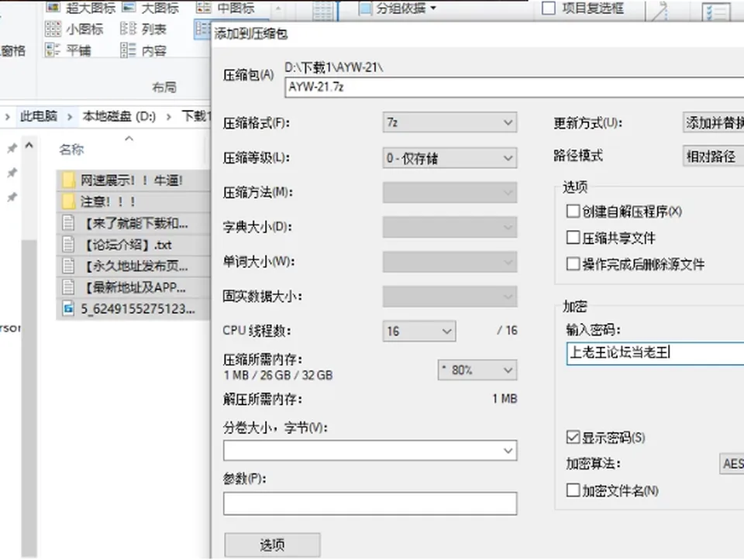The width and height of the screenshot is (744, 560).
Task: Click the folder icon of 注意！！！
Action: click(69, 201)
